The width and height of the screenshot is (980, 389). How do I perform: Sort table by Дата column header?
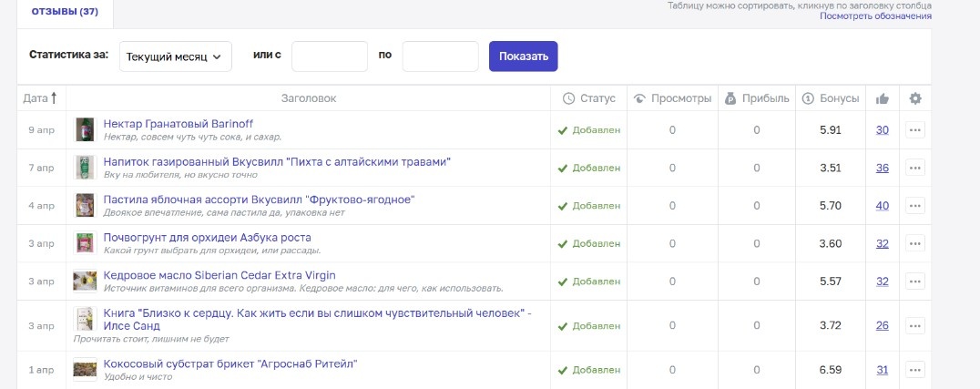(x=40, y=98)
